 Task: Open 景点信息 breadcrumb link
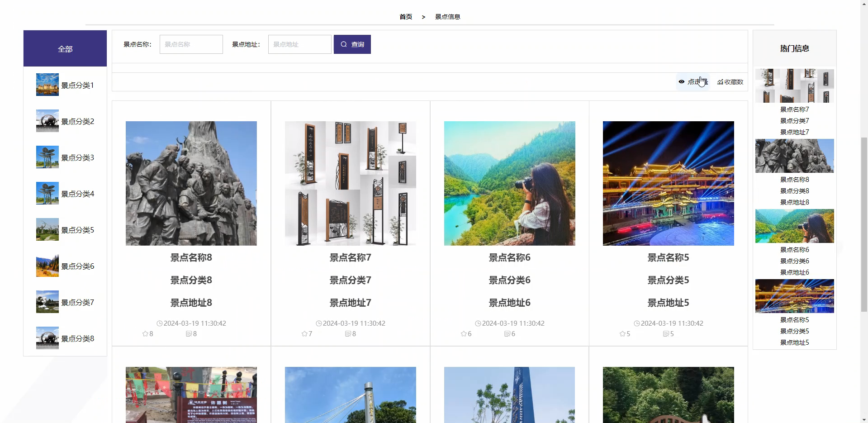pos(447,17)
